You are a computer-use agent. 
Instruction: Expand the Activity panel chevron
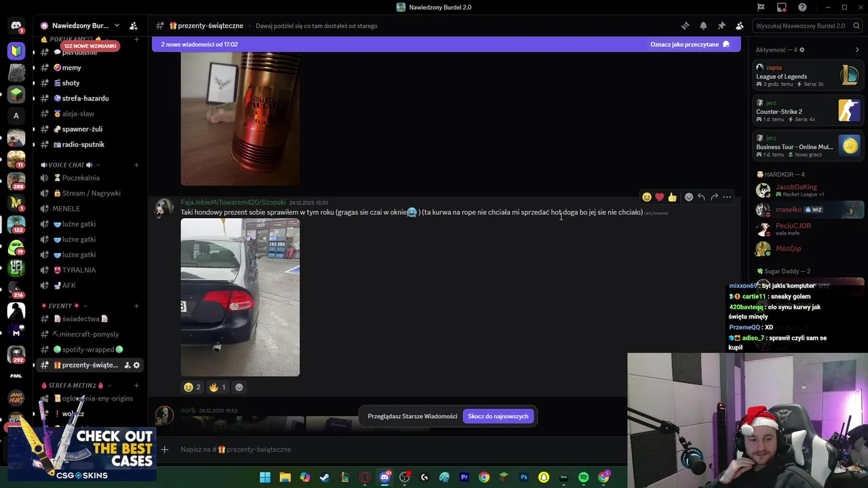pos(857,49)
